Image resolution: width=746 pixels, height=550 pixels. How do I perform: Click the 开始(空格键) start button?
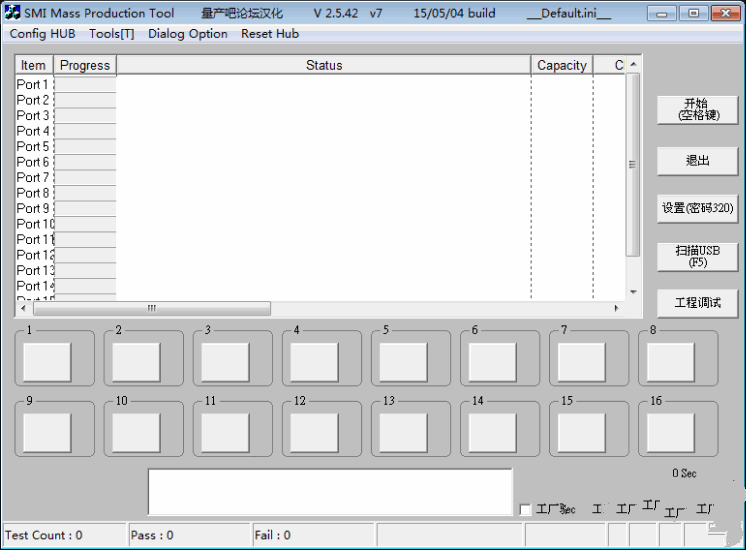(697, 110)
